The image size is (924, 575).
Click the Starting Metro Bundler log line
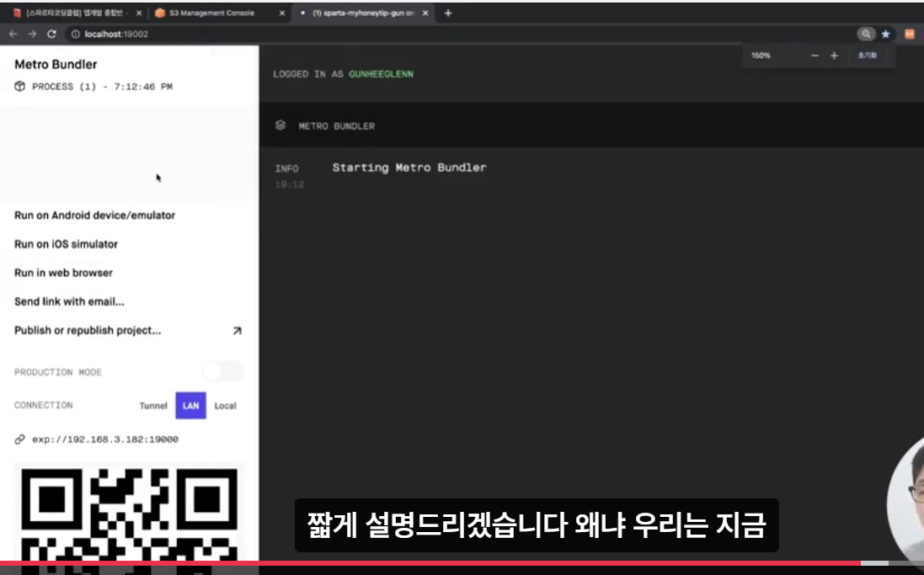409,168
